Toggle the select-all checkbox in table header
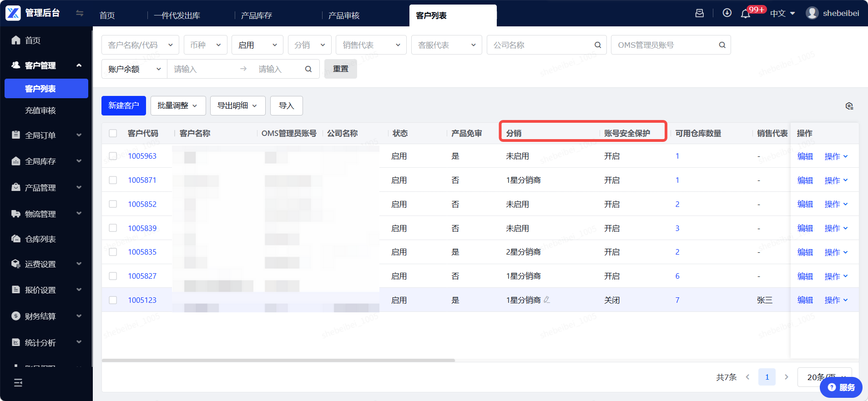Screen dimensions: 868x401 [113, 133]
